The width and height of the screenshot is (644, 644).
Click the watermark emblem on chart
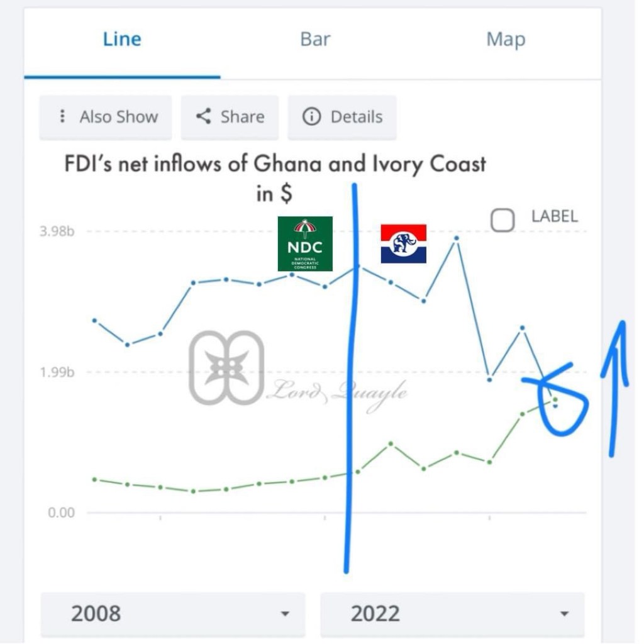[226, 368]
